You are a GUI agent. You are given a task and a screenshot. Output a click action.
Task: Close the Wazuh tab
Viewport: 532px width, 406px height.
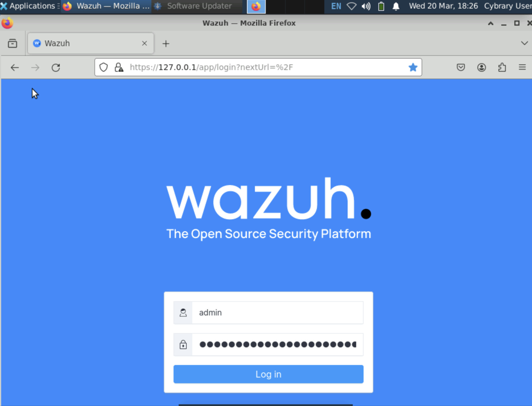[x=145, y=43]
